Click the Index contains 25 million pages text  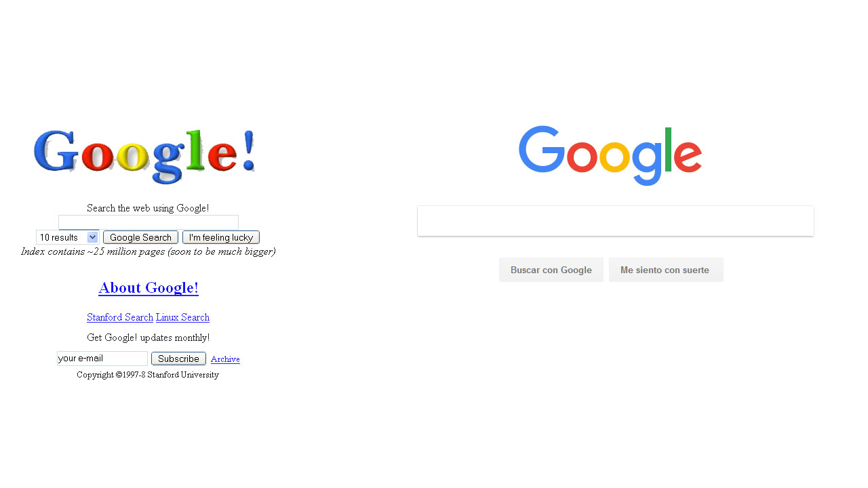[148, 251]
